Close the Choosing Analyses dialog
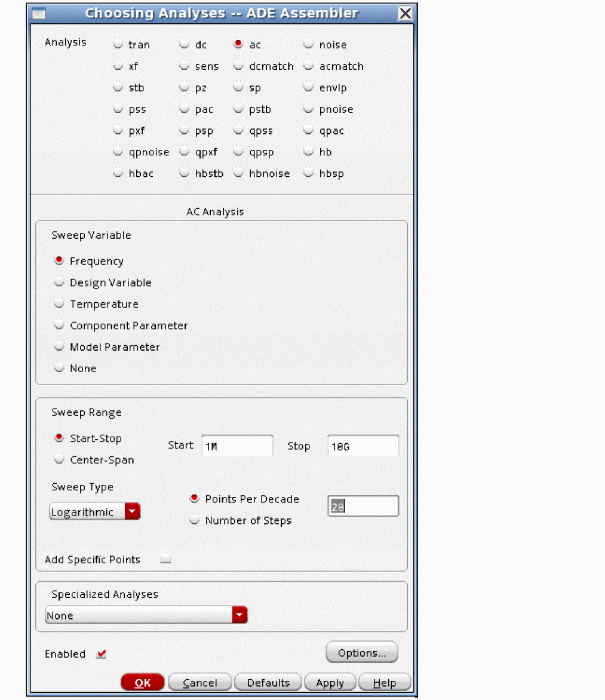605x700 pixels. tap(405, 13)
